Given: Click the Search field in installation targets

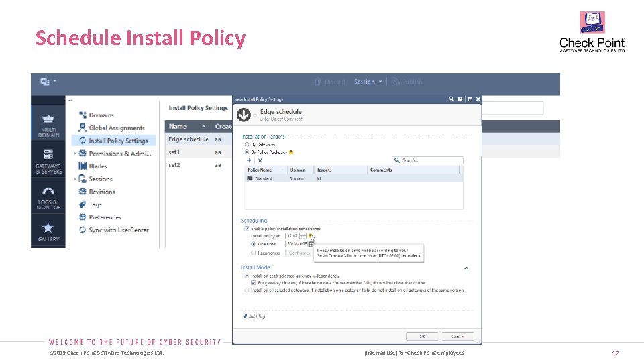Looking at the screenshot, I should point(427,160).
